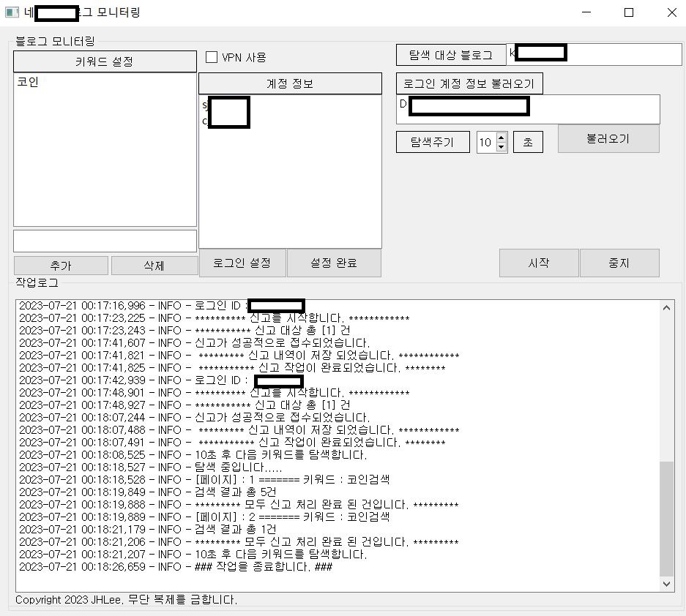Click the log scrollbar up arrow
This screenshot has width=686, height=616.
pos(667,307)
